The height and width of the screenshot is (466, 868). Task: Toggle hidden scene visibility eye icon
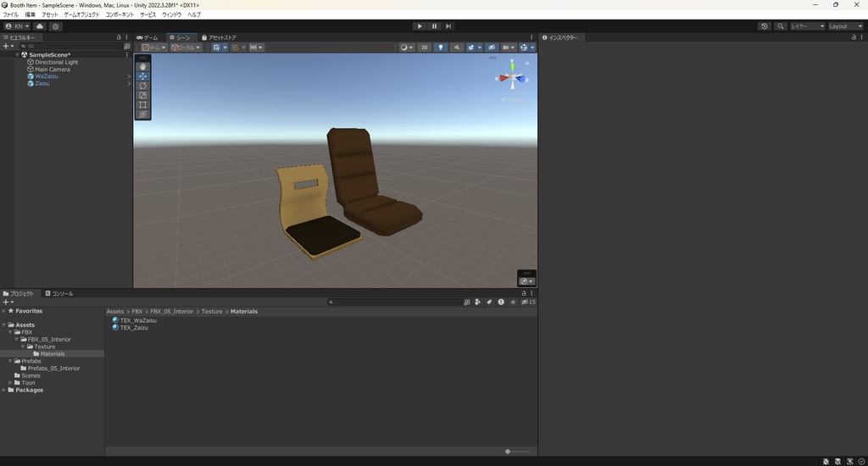(x=492, y=47)
